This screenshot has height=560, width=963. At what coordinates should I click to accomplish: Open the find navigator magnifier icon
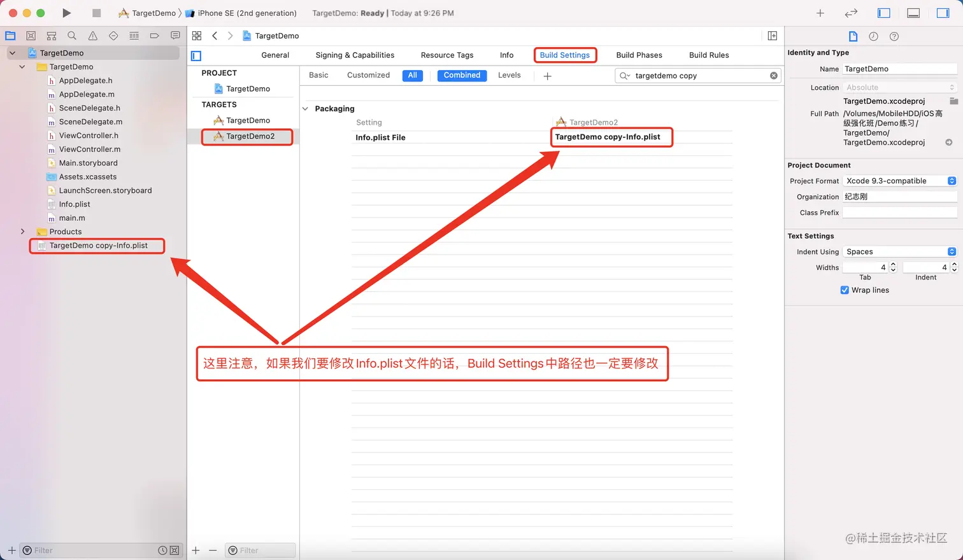(x=72, y=36)
